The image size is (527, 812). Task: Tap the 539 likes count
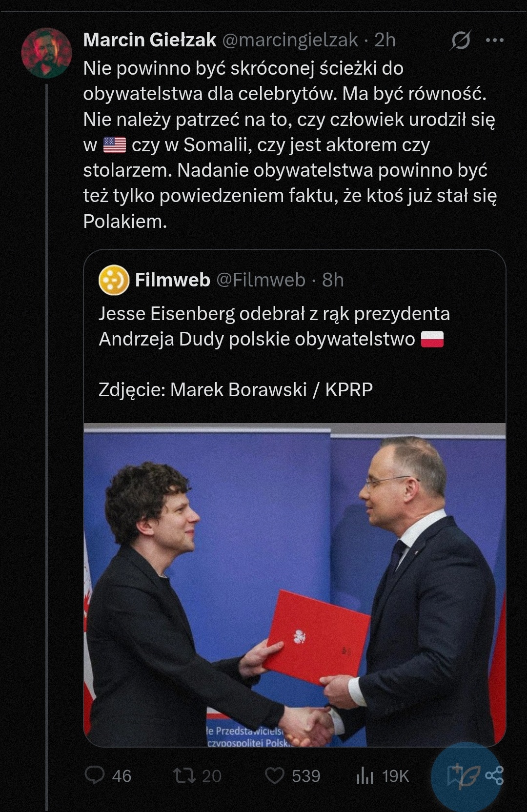(306, 776)
